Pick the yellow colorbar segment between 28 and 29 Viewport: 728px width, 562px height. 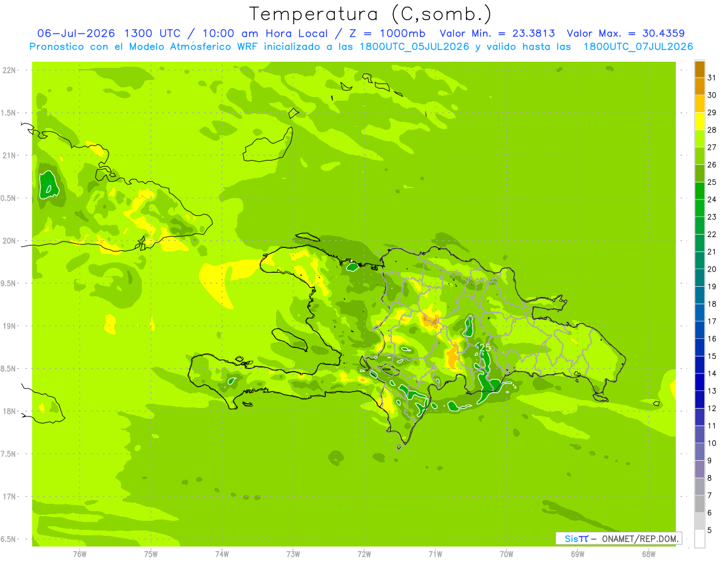(699, 121)
